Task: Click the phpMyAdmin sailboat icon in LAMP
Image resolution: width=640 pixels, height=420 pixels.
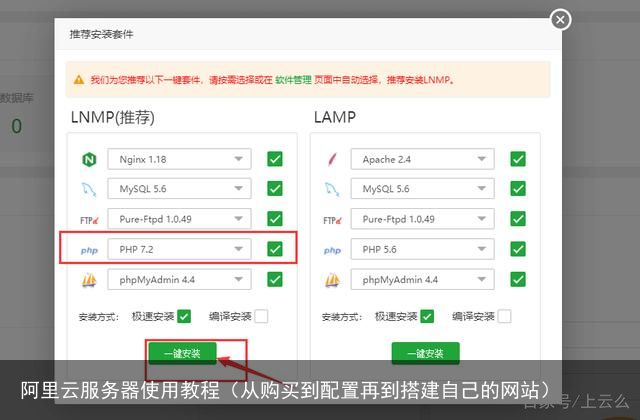Action: [x=332, y=280]
